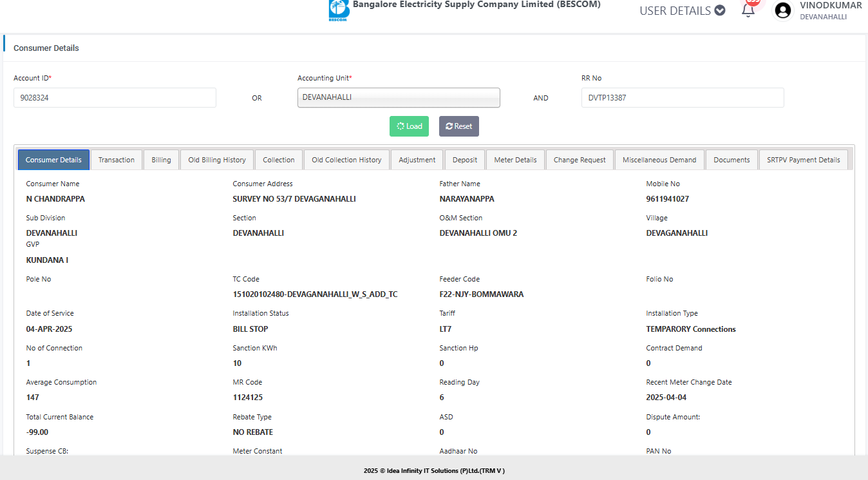Focus the RR No text field
The height and width of the screenshot is (480, 868).
[x=682, y=98]
